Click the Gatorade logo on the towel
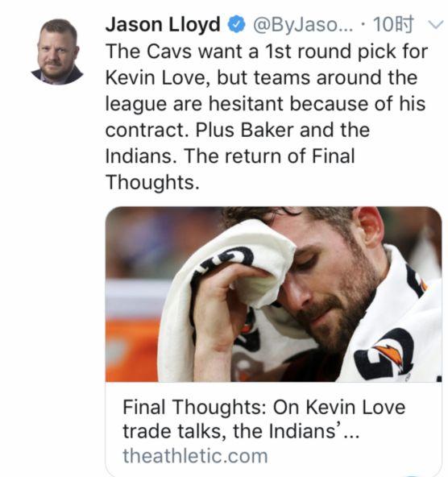Screen dimensions: 448x477 coord(386,354)
